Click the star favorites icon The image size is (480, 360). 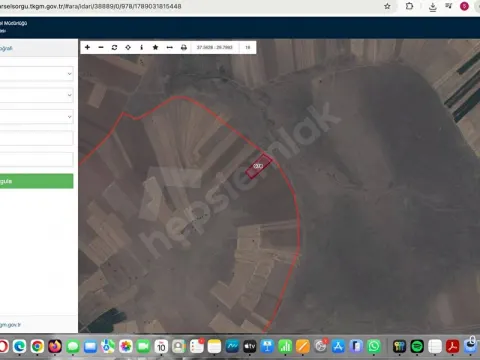(x=155, y=47)
